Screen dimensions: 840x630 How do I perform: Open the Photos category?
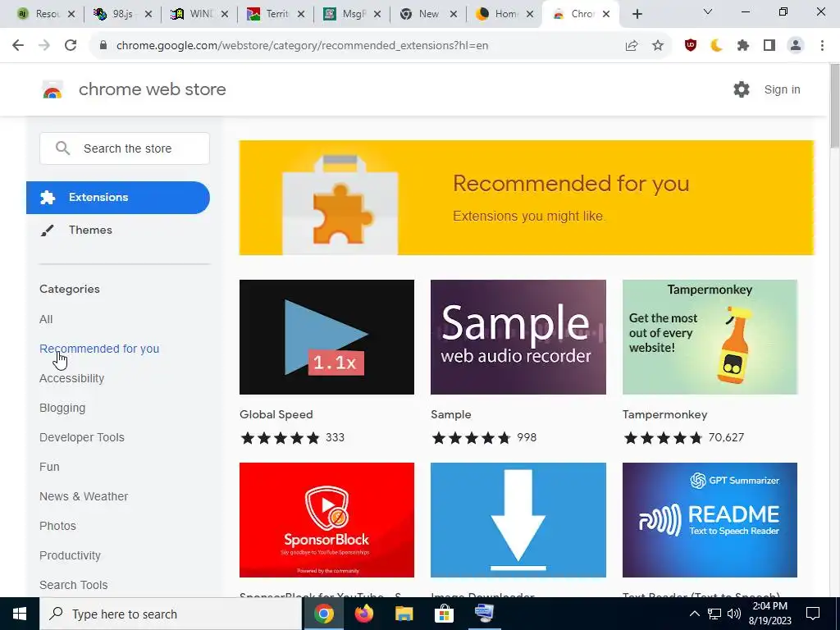57,526
